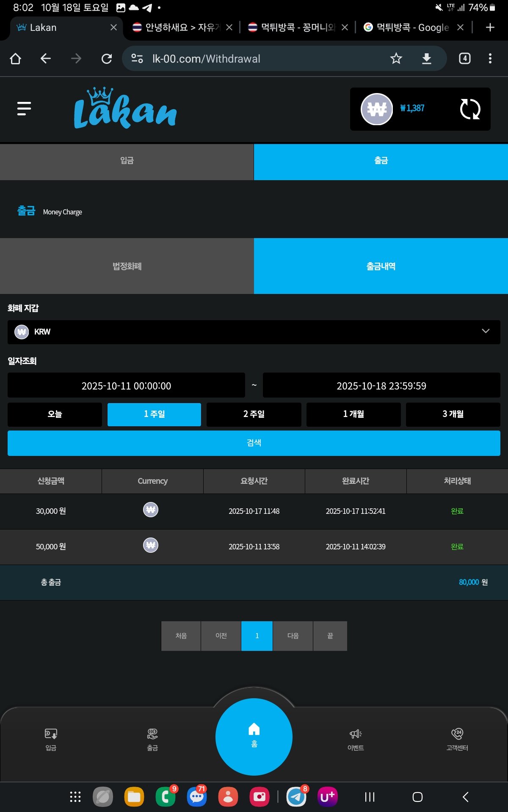Tap the browser address bar URL
The height and width of the screenshot is (812, 508).
pos(254,59)
